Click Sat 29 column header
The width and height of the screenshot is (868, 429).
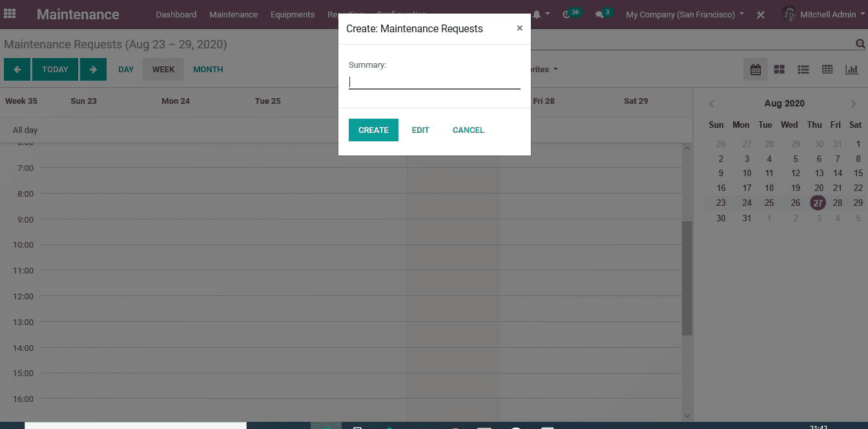635,101
